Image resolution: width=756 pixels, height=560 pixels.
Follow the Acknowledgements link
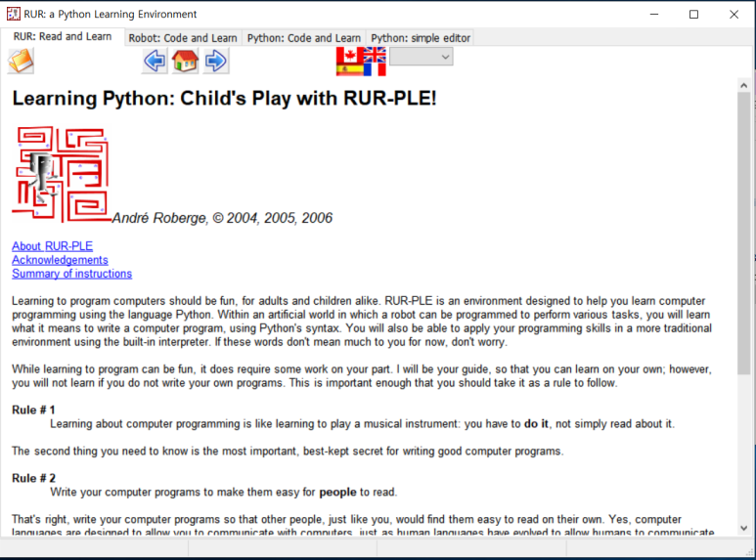coord(60,260)
